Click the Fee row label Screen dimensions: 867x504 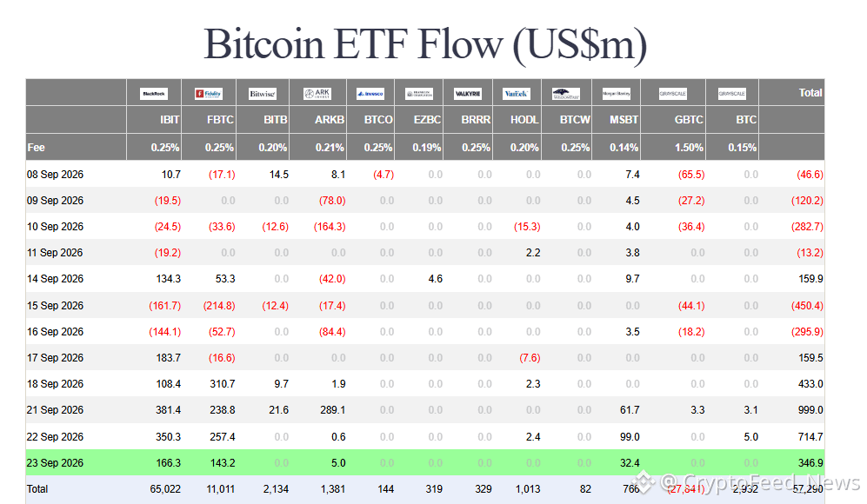[36, 148]
